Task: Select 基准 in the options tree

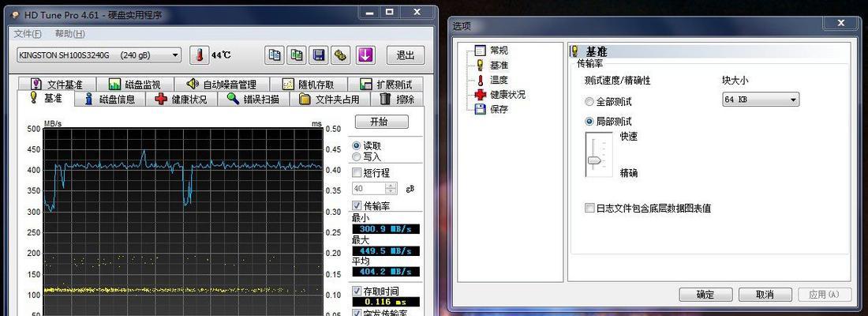Action: [x=499, y=66]
